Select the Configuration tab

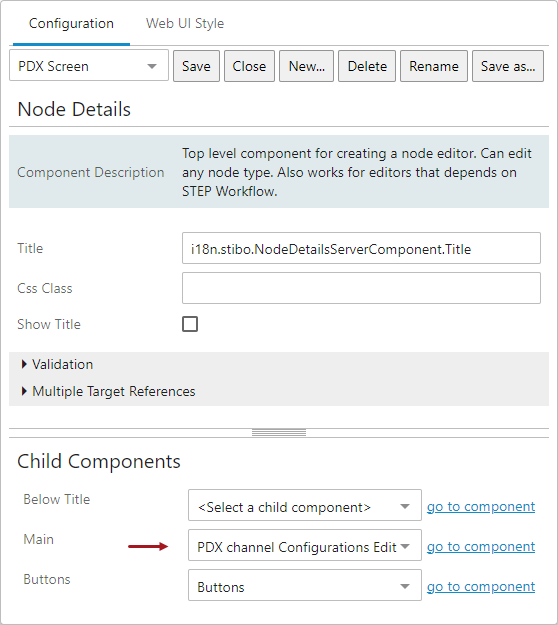pyautogui.click(x=71, y=24)
